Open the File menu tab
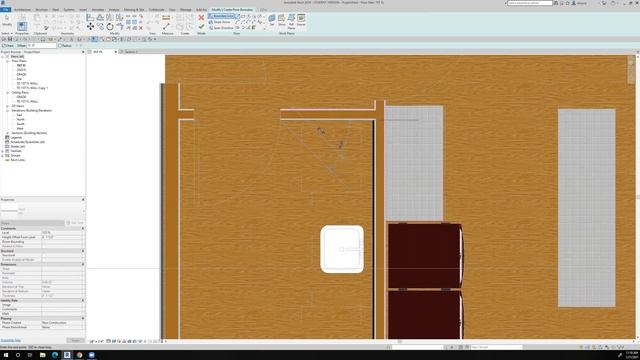 pos(5,9)
